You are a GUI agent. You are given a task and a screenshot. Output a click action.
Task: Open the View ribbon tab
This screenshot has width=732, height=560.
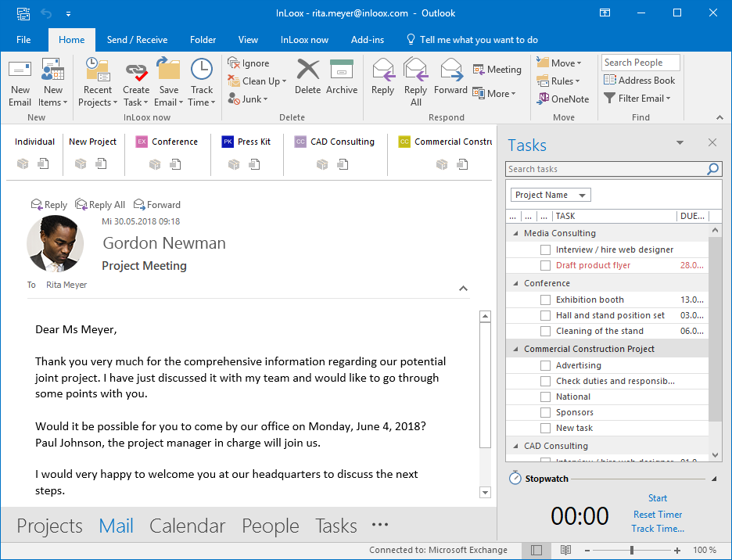[x=248, y=40]
